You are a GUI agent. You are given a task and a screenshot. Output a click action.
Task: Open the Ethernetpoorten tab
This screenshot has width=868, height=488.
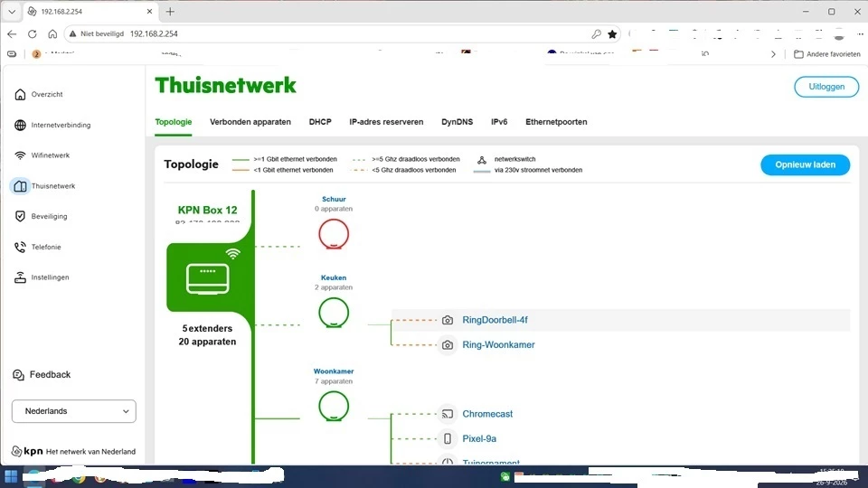coord(556,122)
